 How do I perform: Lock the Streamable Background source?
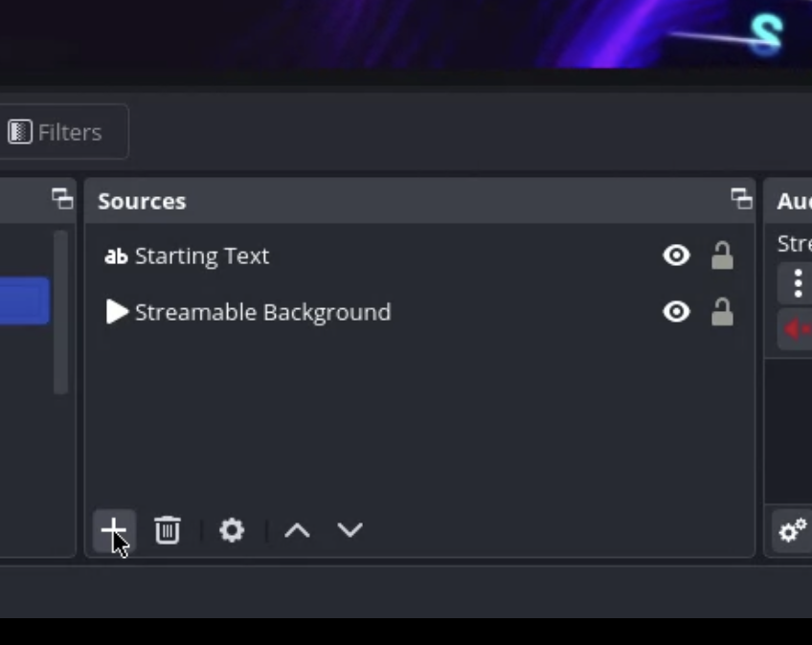723,312
